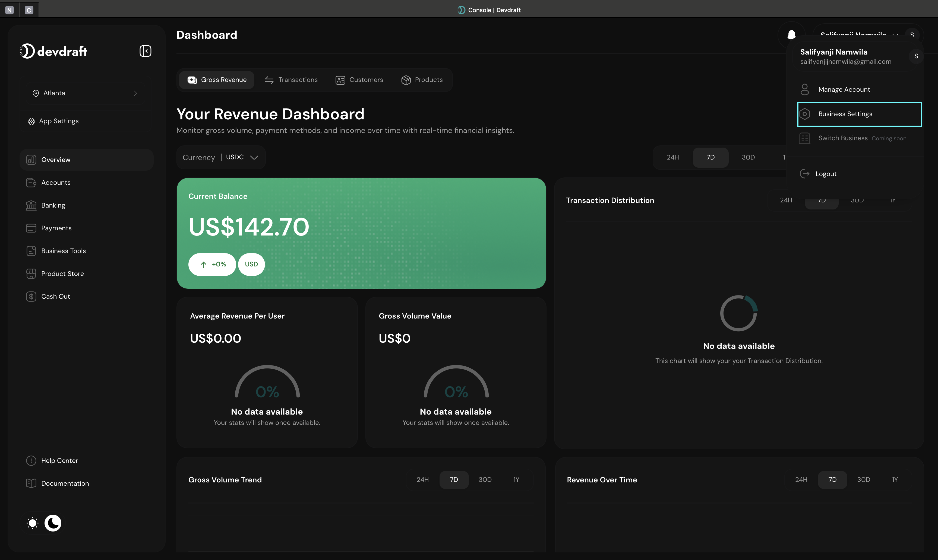Open the Salifyanji Namwila profile dropdown
The height and width of the screenshot is (560, 938).
point(853,35)
